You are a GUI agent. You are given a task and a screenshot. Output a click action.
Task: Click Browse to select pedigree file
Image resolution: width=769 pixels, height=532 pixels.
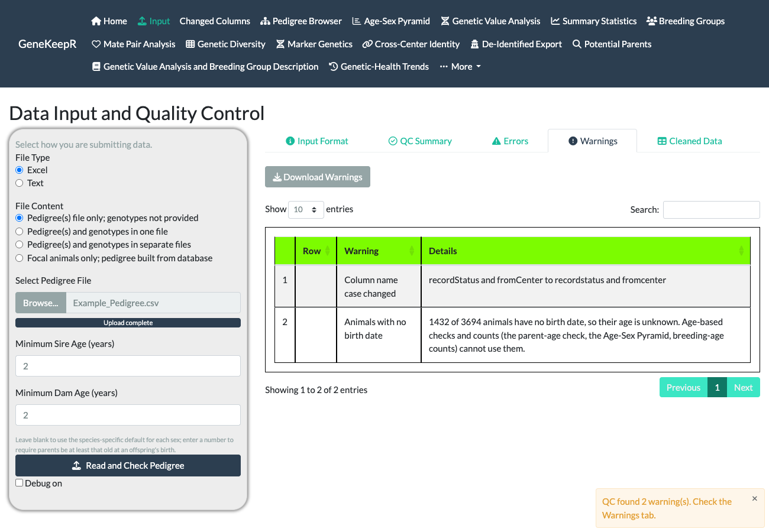point(41,303)
